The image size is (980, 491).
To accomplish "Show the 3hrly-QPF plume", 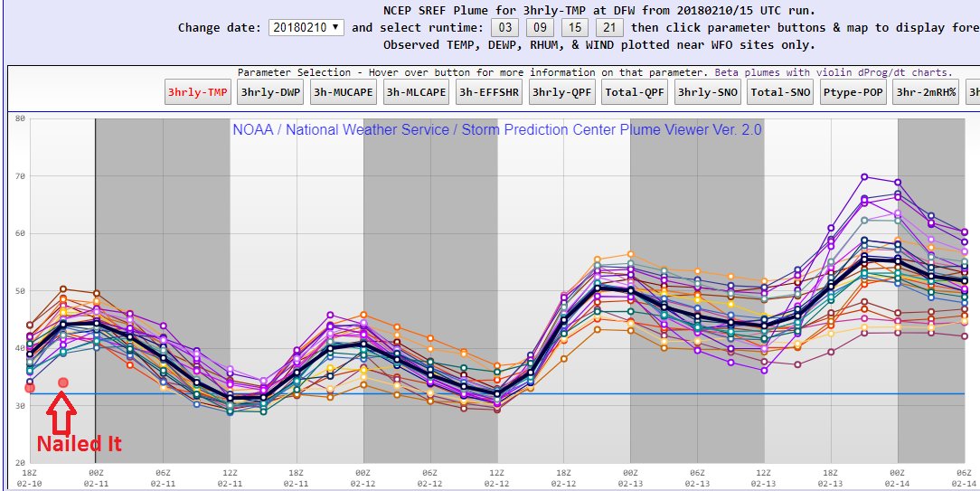I will 562,92.
